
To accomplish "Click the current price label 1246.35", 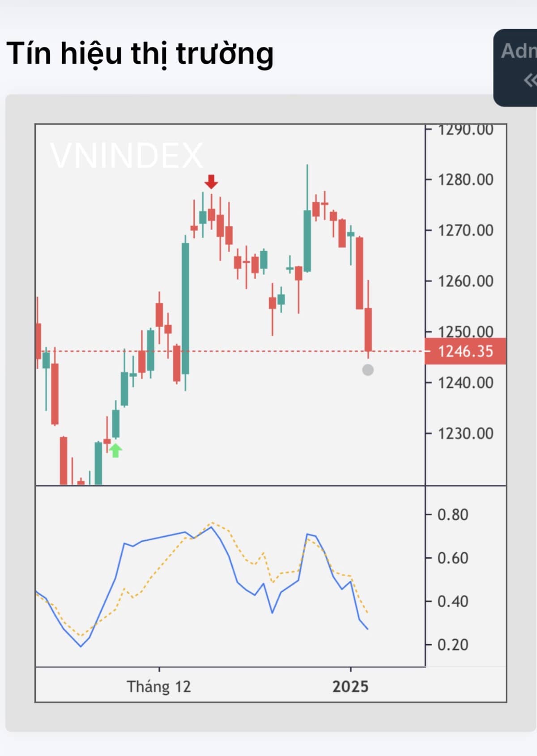I will pos(465,351).
